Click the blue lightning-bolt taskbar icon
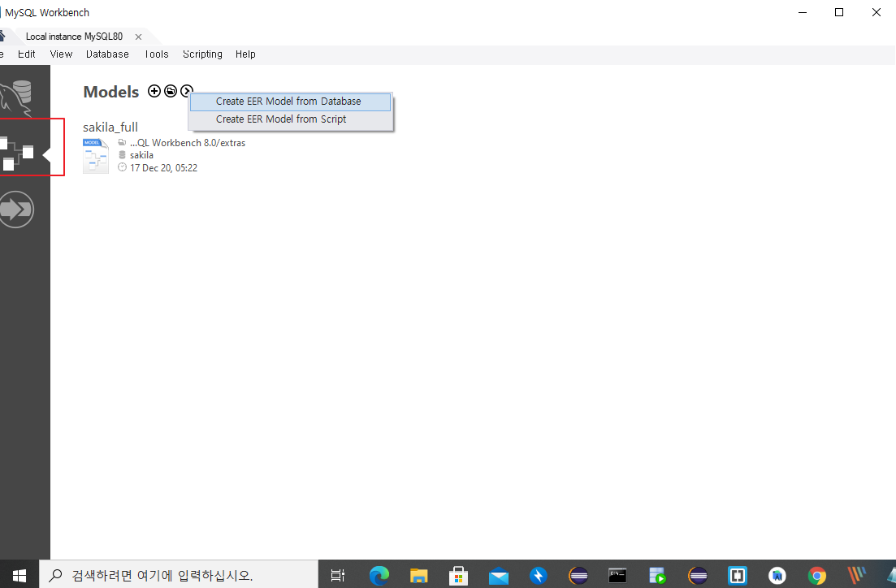 tap(539, 576)
